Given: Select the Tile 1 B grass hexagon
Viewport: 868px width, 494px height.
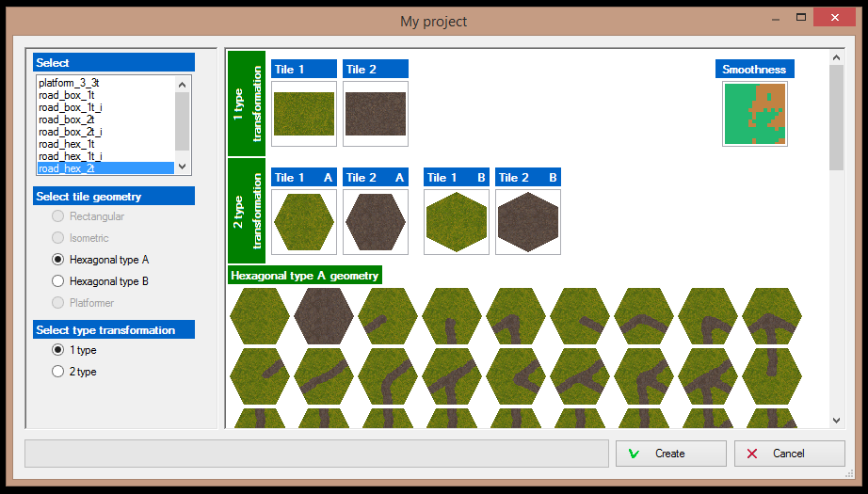Looking at the screenshot, I should coord(456,222).
